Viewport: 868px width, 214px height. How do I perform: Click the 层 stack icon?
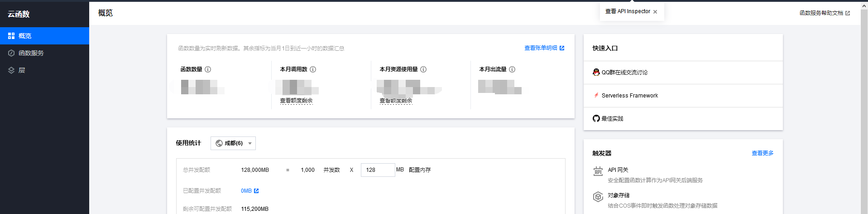pos(11,70)
